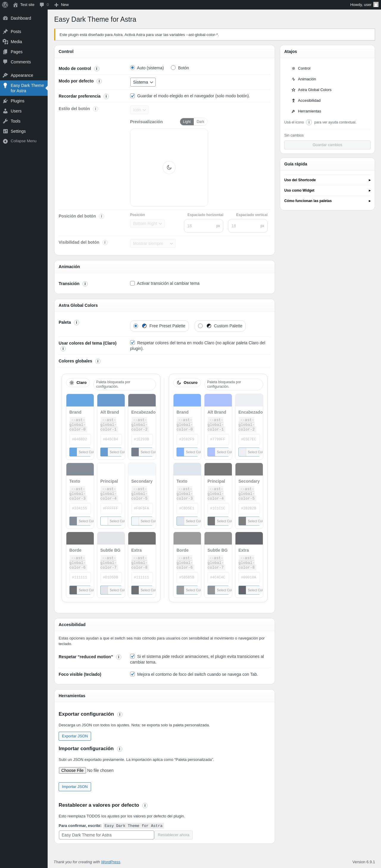Toggle Guardar el modo elegido checkbox
Screen dimensions: 381x868
click(x=132, y=96)
